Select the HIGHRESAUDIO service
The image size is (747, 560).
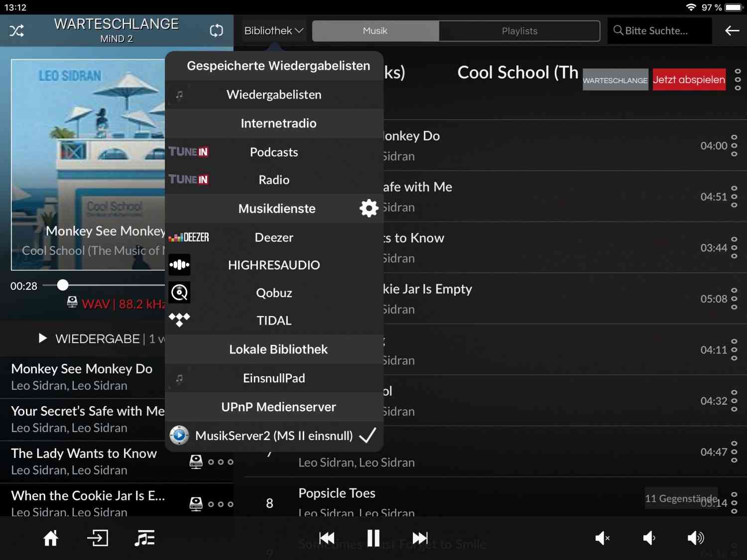[x=274, y=265]
